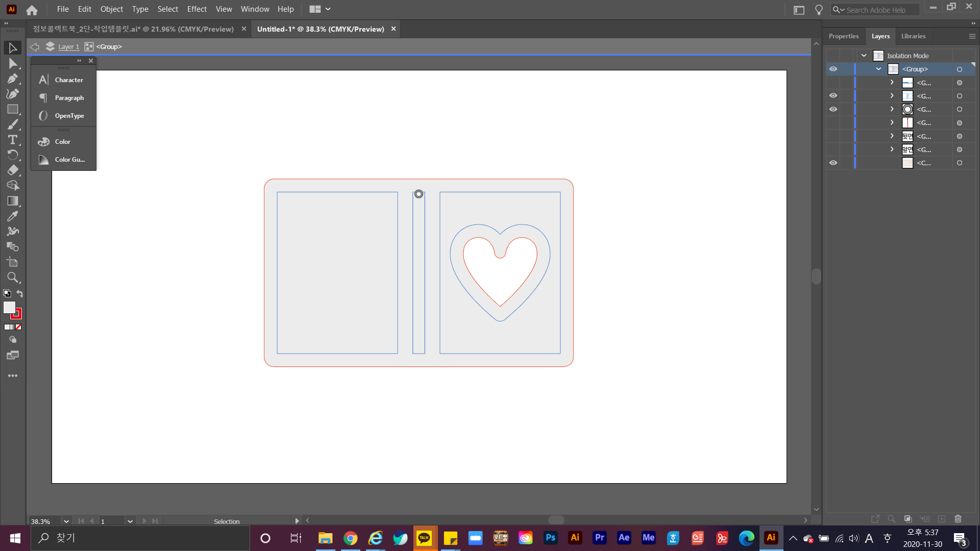Select the Eyedropper tool
980x551 pixels.
12,216
